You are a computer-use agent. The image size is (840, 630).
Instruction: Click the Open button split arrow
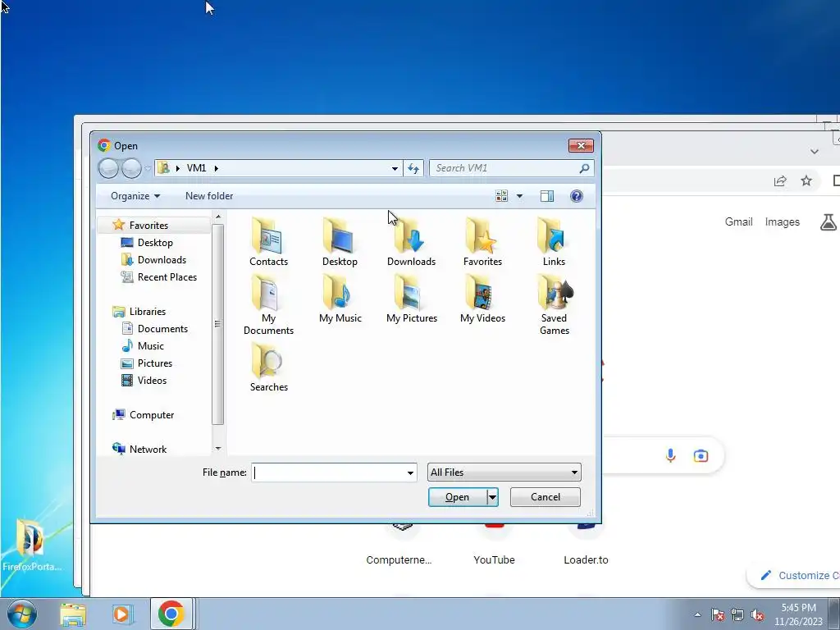pos(492,497)
